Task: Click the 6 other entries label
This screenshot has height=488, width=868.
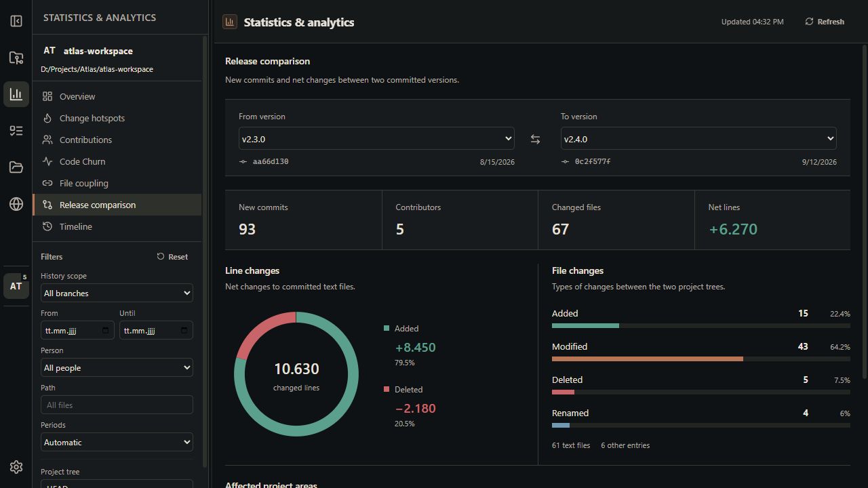Action: [625, 445]
